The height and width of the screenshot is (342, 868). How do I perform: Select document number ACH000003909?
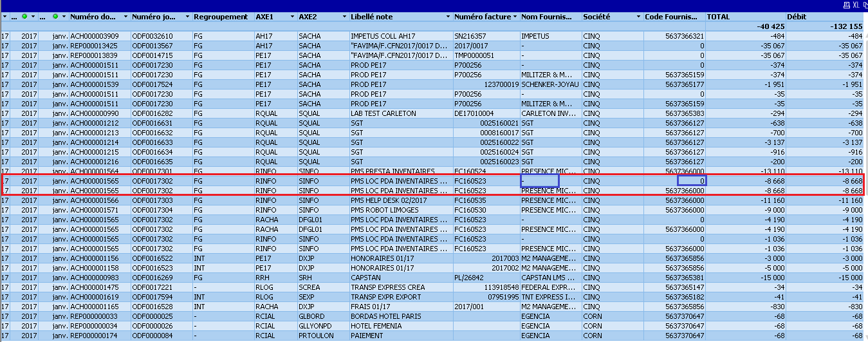pos(95,36)
